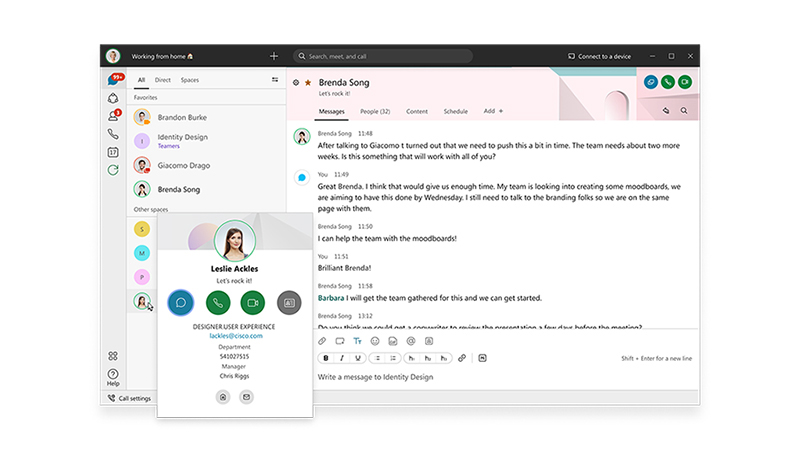The height and width of the screenshot is (450, 800).
Task: Switch to the People (32) tab
Action: click(375, 111)
